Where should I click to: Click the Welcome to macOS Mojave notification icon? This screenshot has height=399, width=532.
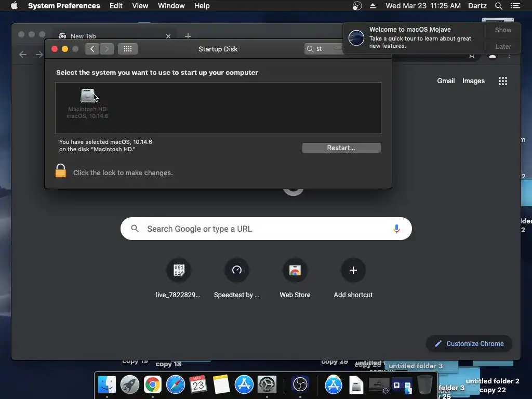tap(356, 37)
